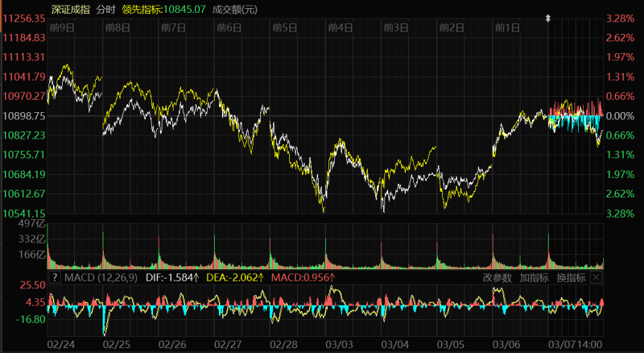The height and width of the screenshot is (353, 644).
Task: Click the DIF:-1.584 value
Action: [172, 278]
